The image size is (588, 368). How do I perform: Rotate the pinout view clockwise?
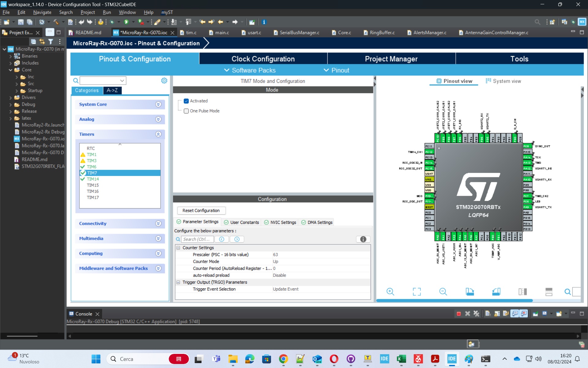(470, 292)
